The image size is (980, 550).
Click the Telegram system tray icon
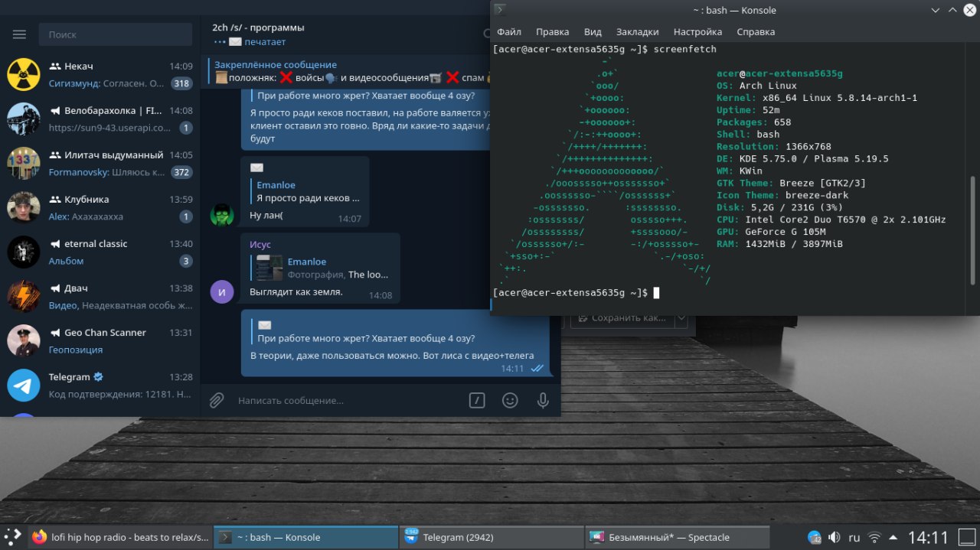point(815,537)
